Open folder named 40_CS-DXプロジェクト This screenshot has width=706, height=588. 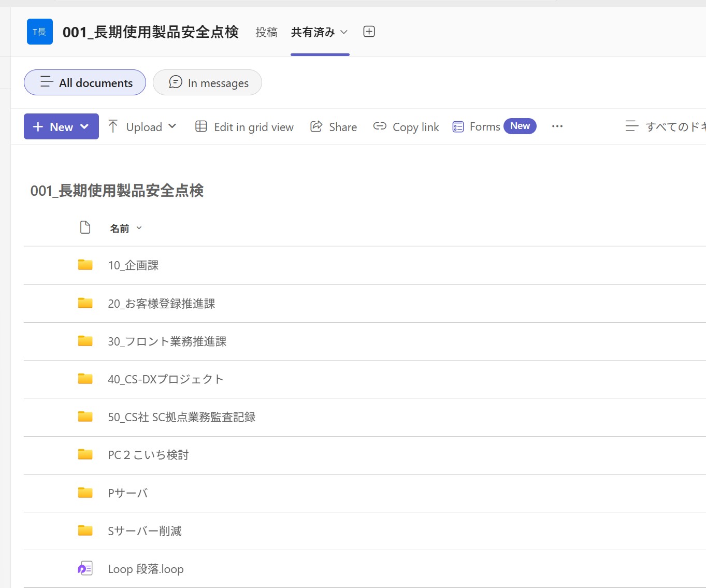[166, 379]
